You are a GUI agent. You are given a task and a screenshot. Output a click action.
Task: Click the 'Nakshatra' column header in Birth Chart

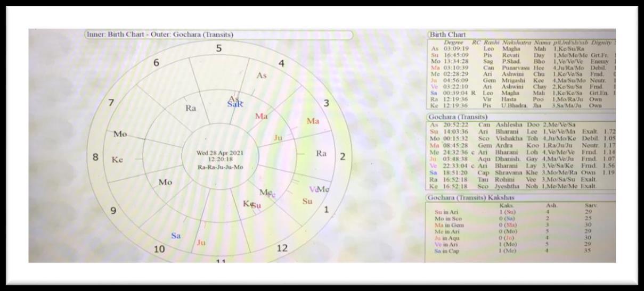point(516,42)
